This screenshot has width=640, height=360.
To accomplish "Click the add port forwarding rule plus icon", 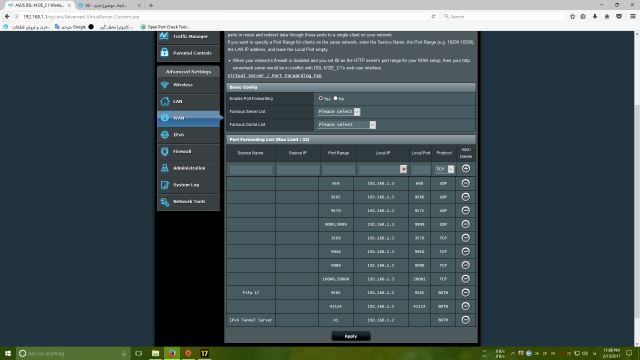I will tap(466, 169).
